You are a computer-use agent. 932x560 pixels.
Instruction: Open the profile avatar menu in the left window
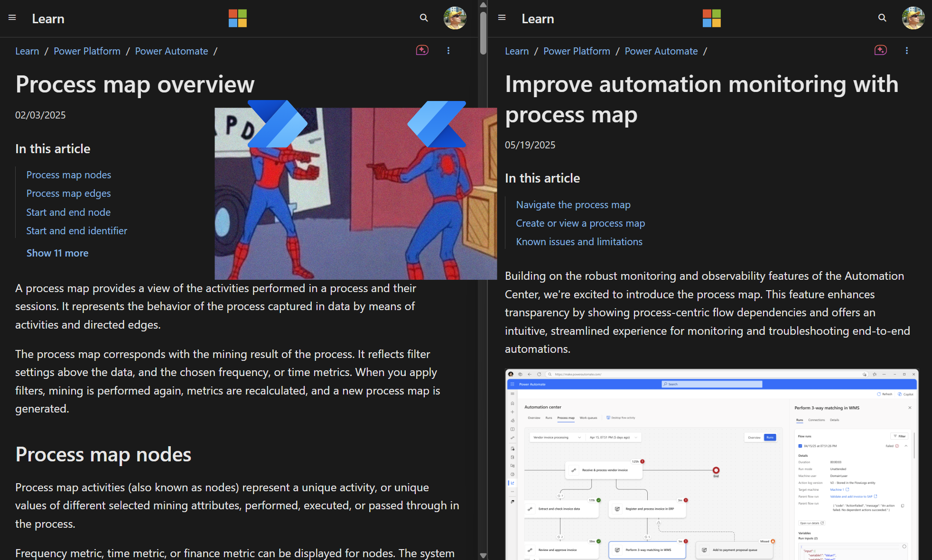(x=455, y=18)
